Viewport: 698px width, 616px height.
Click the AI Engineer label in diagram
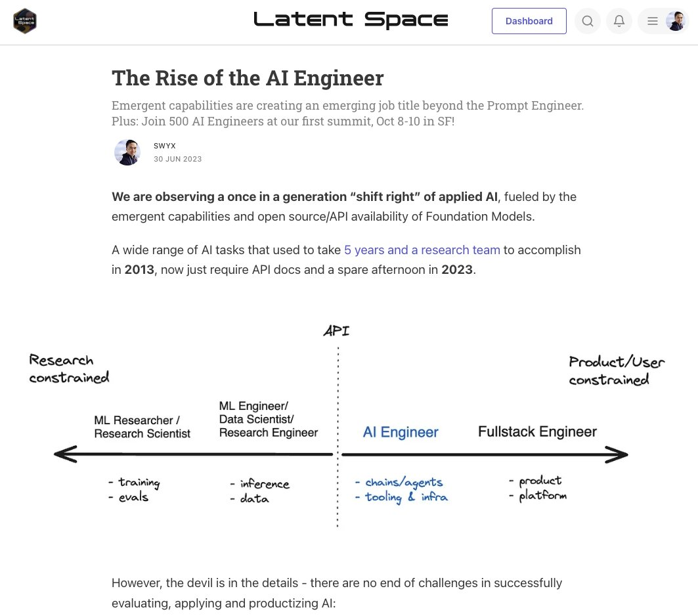click(x=401, y=431)
